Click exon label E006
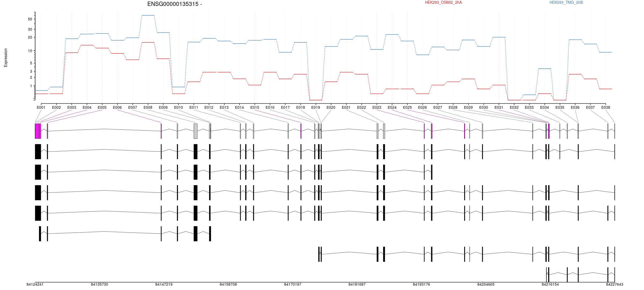Screen dimensions: 644x290 coord(117,107)
